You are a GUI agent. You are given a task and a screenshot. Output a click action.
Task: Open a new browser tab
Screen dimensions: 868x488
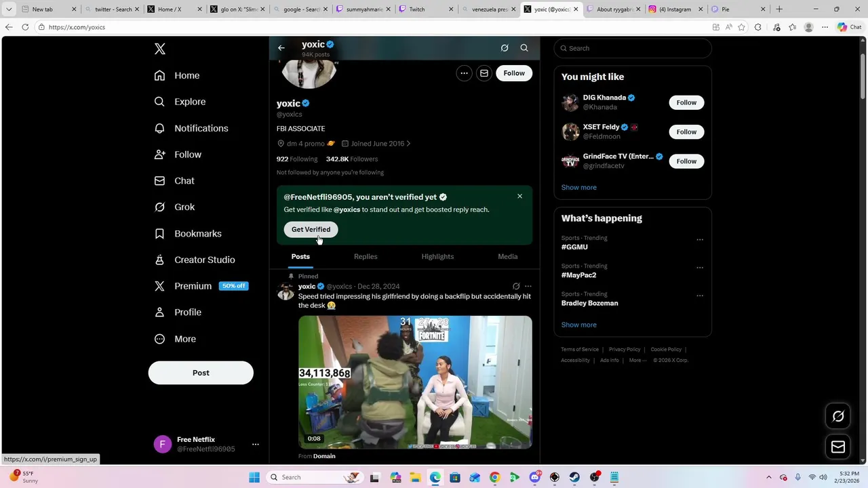coord(779,9)
